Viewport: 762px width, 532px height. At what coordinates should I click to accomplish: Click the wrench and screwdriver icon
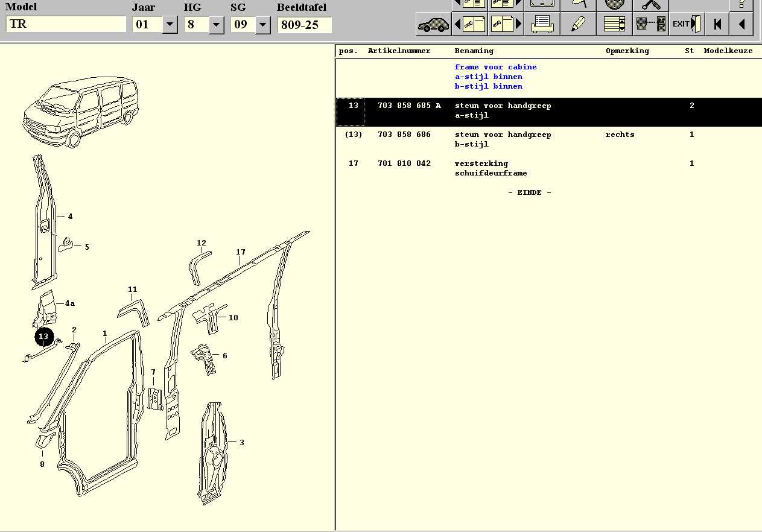click(x=651, y=5)
